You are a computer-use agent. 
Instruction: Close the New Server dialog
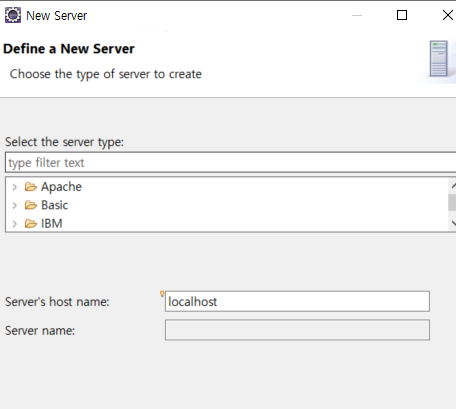click(448, 15)
